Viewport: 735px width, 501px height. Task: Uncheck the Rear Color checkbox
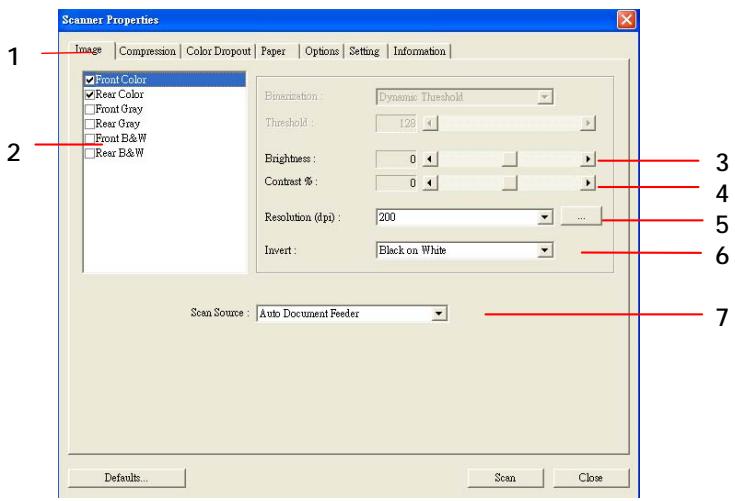[x=90, y=95]
